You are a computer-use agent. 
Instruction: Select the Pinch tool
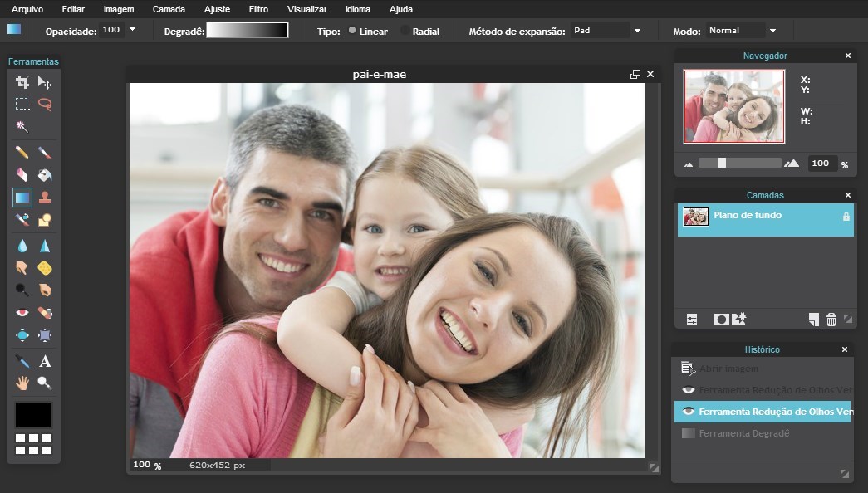tap(45, 334)
